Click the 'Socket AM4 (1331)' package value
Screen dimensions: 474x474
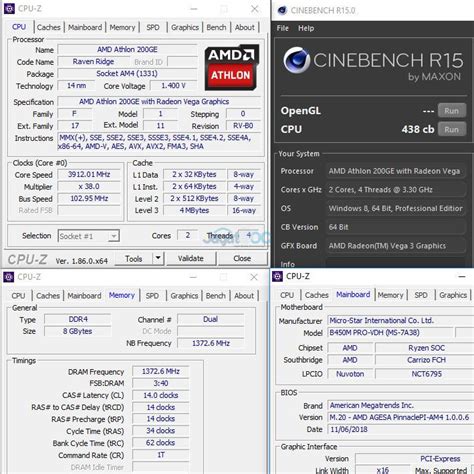pos(127,74)
